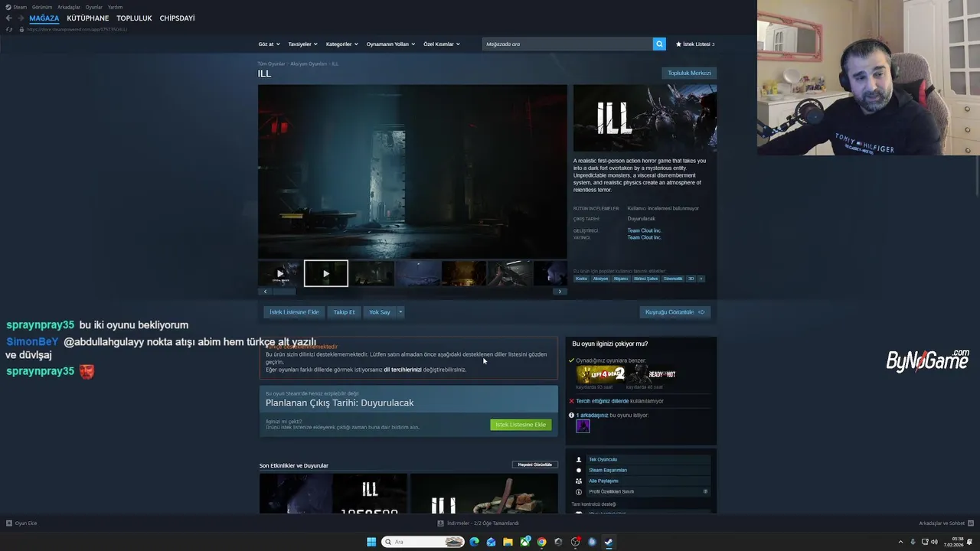Click the thumbnail strip scrollbar handle
The height and width of the screenshot is (551, 980).
(284, 292)
